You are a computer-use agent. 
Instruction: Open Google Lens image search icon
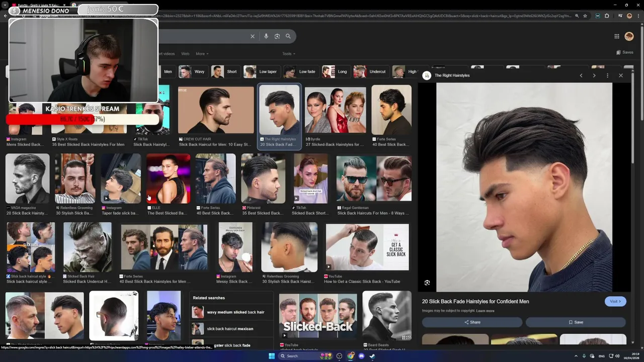[x=277, y=36]
